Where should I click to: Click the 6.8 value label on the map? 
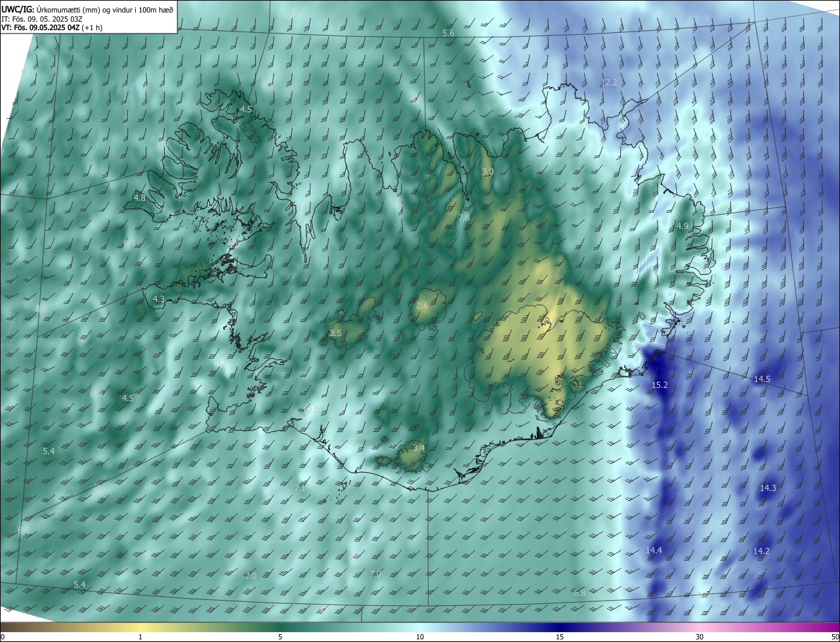click(x=579, y=593)
